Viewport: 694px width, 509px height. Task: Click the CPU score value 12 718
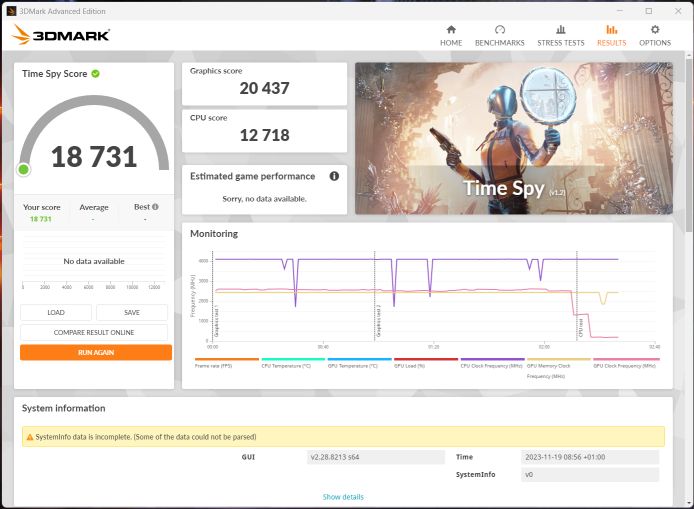click(x=264, y=135)
